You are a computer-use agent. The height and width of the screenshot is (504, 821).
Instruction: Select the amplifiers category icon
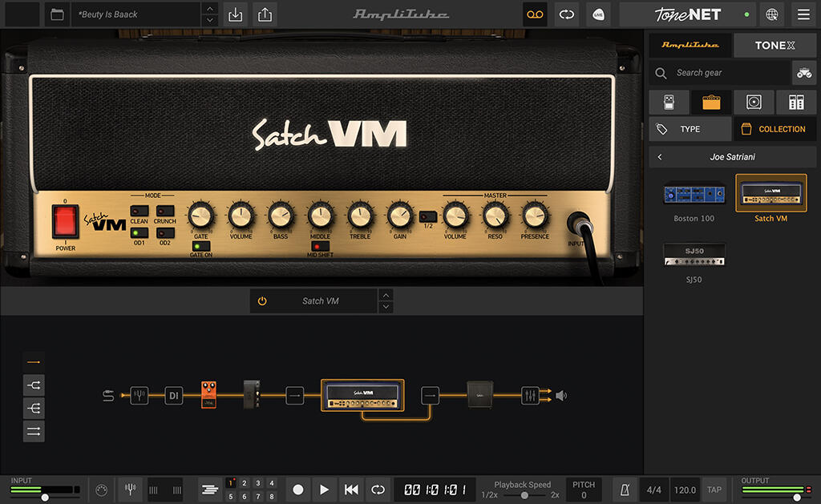[x=711, y=102]
